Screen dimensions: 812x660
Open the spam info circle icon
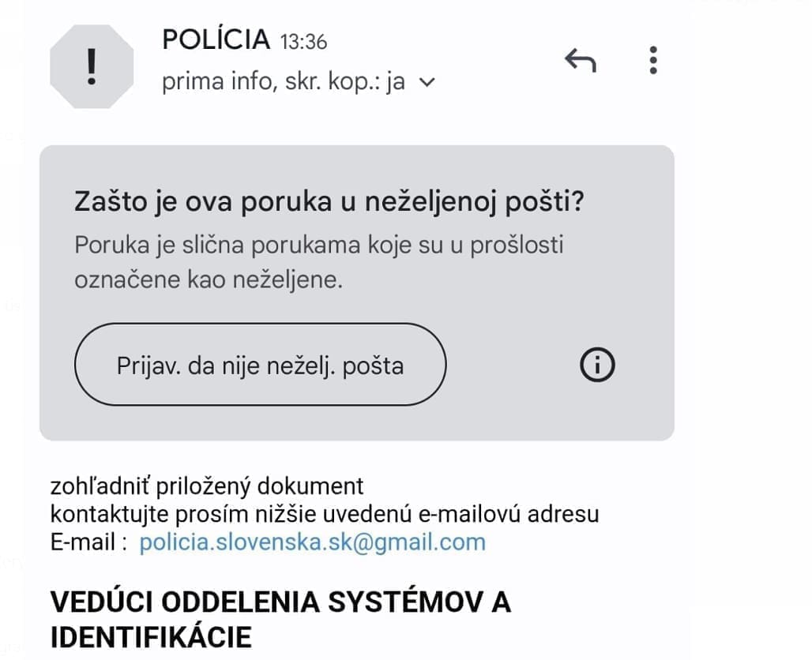597,365
